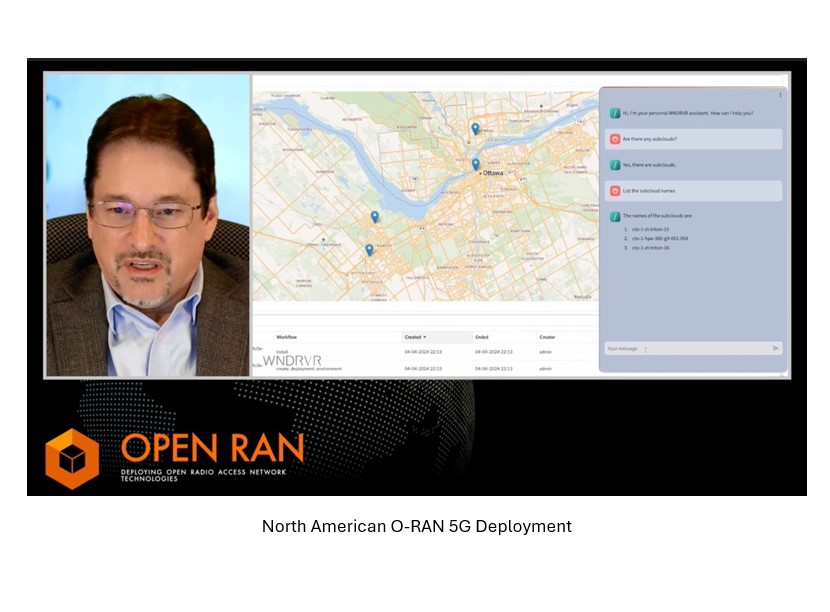Click user avatar beside 'Are there any subclouds?'

click(x=615, y=139)
